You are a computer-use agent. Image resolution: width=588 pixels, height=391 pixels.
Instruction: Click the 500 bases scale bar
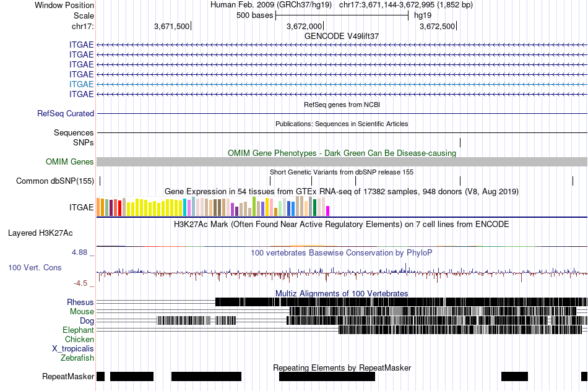point(342,15)
